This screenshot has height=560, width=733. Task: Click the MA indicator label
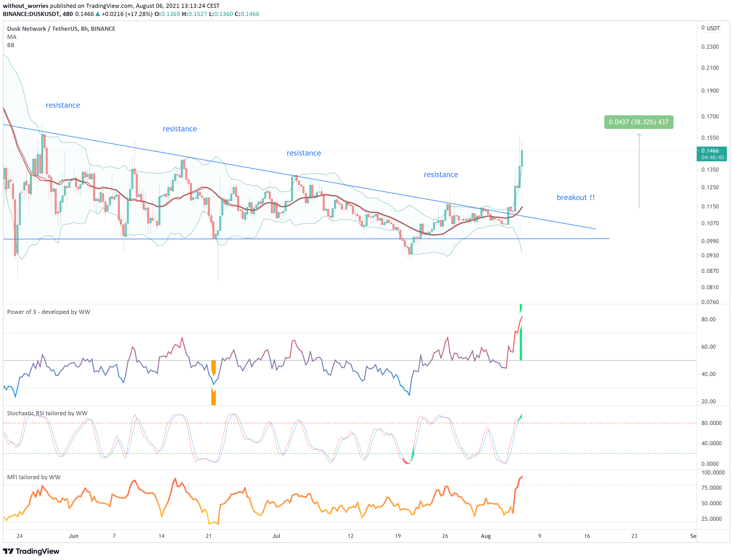pyautogui.click(x=12, y=37)
